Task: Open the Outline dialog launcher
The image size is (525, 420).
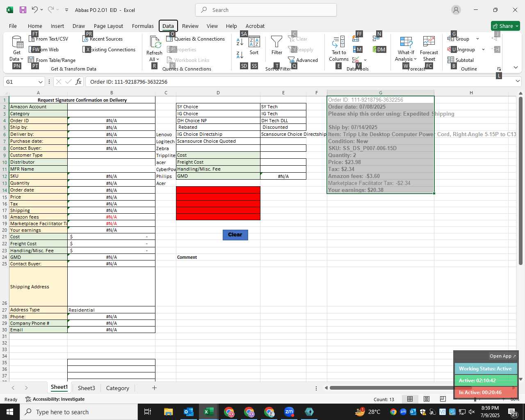Action: click(x=499, y=69)
